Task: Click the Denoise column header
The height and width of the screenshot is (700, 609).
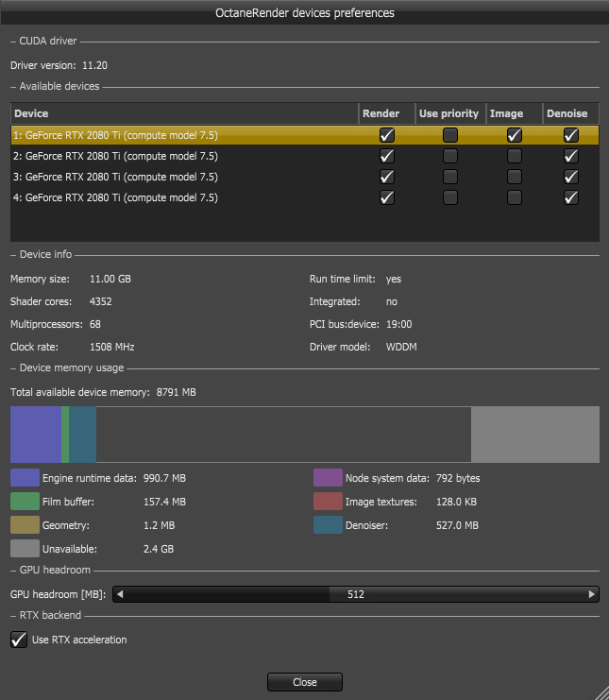Action: tap(571, 113)
